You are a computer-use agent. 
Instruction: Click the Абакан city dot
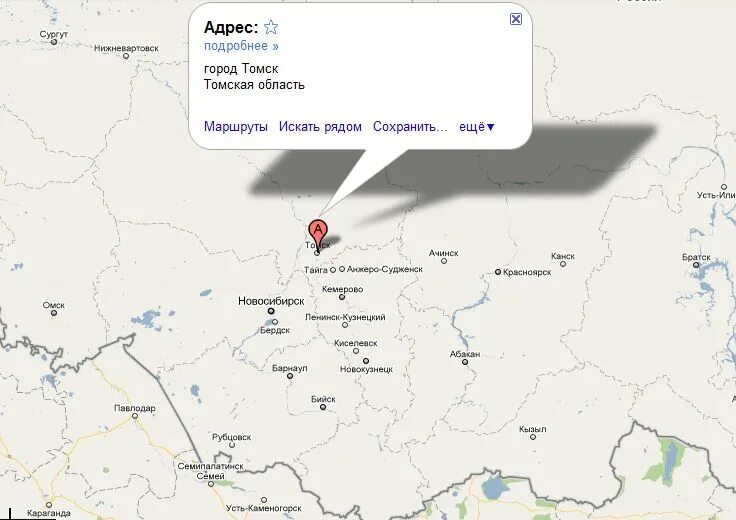tap(465, 362)
